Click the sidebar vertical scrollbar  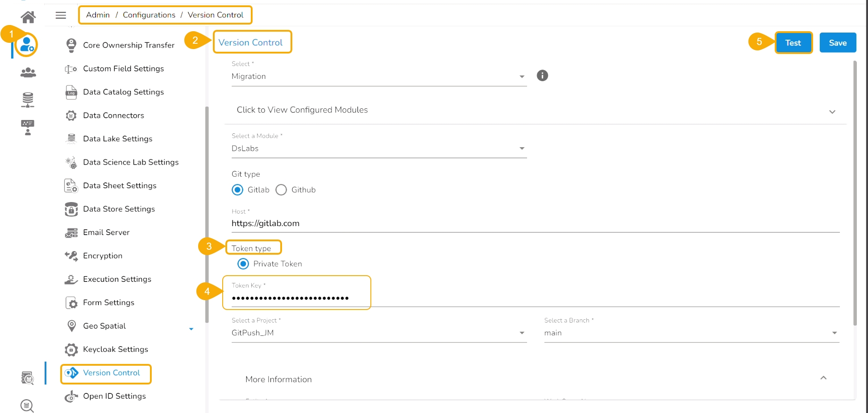click(x=207, y=214)
